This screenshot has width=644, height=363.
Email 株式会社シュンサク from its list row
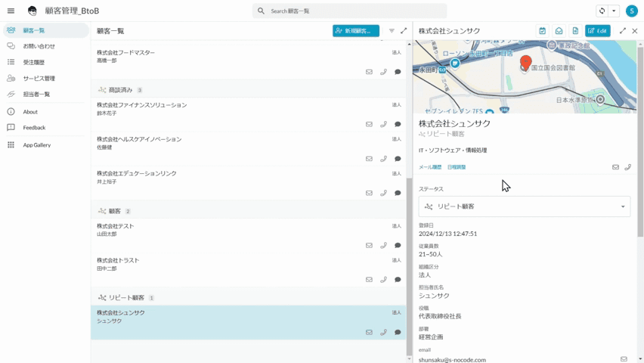(x=369, y=332)
